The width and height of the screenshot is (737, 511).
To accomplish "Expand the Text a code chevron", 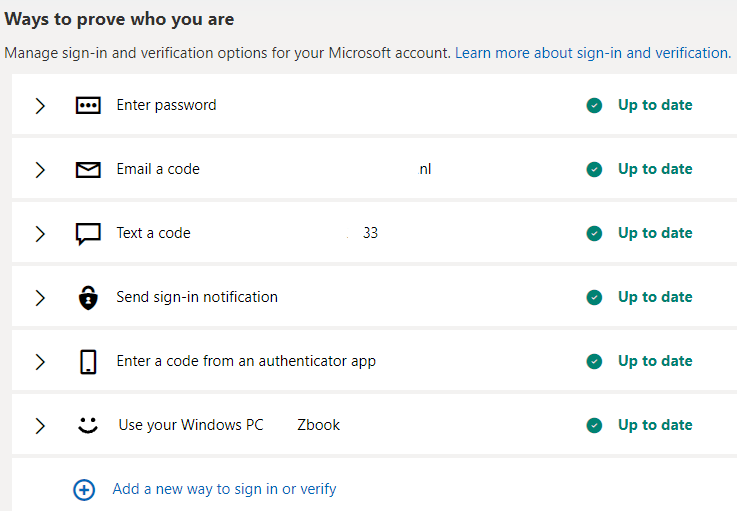I will [x=40, y=234].
